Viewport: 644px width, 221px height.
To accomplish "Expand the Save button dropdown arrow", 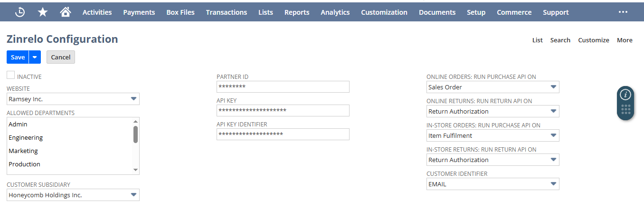I will coord(35,57).
